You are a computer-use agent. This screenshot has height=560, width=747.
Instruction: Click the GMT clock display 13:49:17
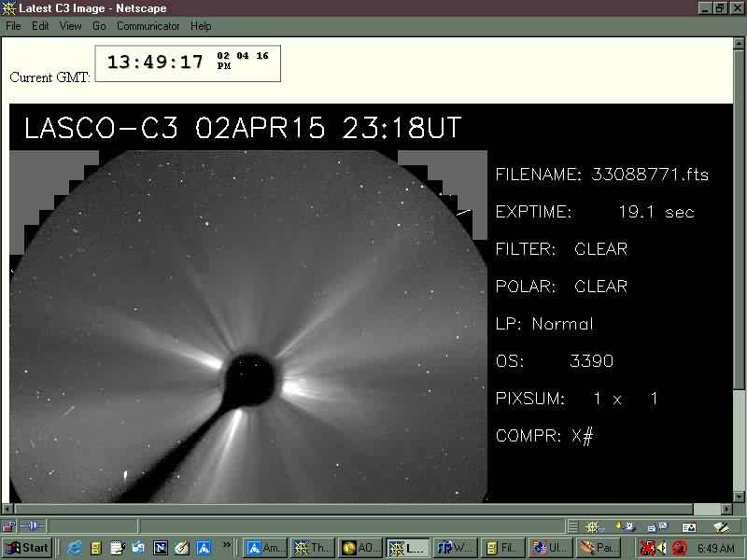point(188,63)
